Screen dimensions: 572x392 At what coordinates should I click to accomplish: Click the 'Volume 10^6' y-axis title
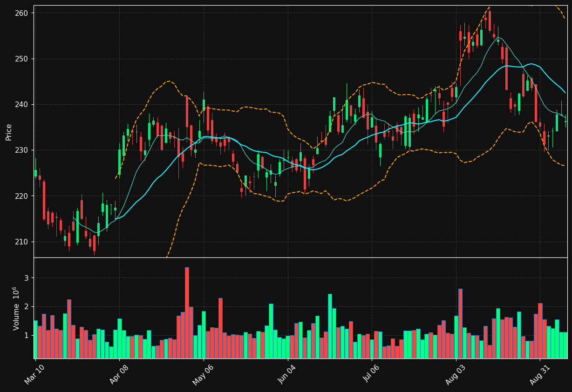click(x=15, y=308)
